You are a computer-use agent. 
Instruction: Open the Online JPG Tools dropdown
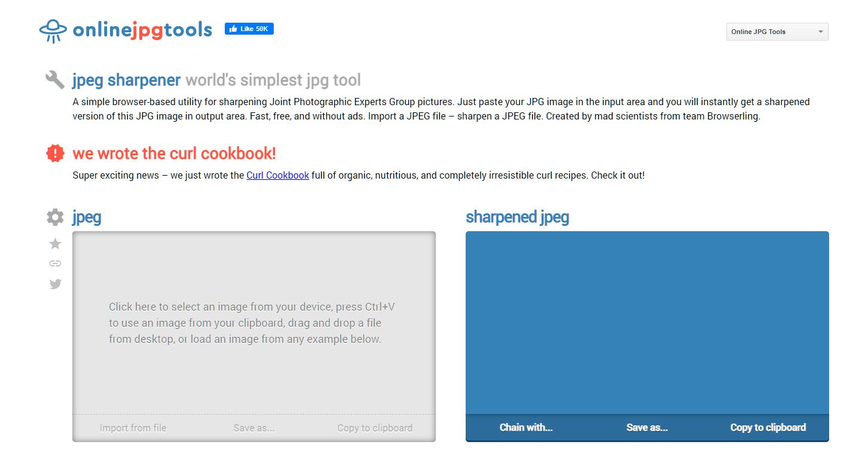coord(777,32)
